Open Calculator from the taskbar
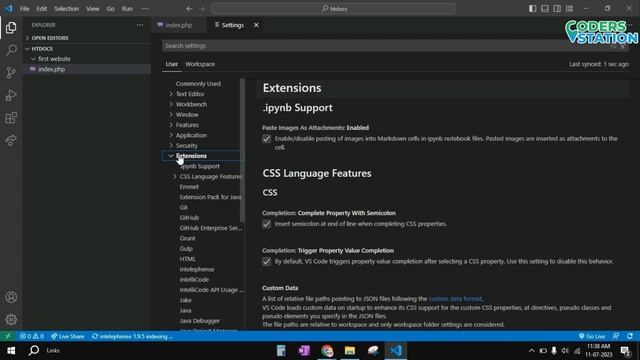 pos(281,351)
